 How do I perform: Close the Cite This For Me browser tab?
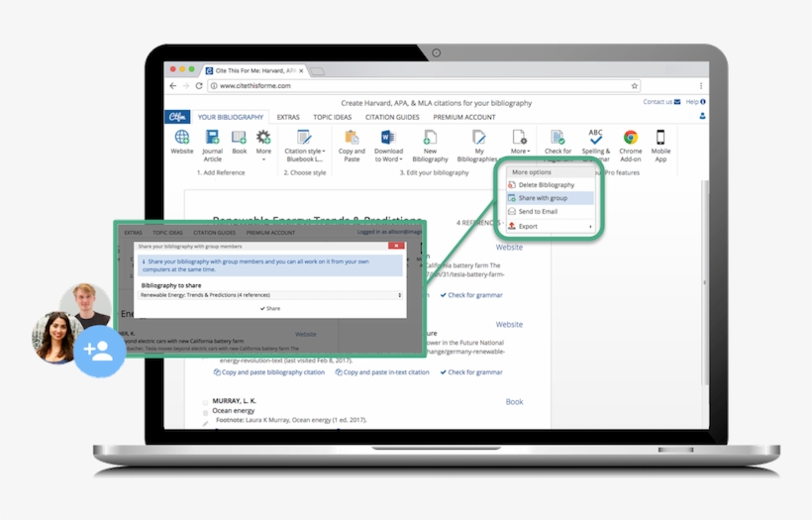(301, 71)
